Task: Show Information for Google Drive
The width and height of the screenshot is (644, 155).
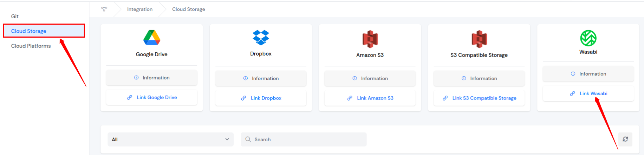Action: pos(152,78)
